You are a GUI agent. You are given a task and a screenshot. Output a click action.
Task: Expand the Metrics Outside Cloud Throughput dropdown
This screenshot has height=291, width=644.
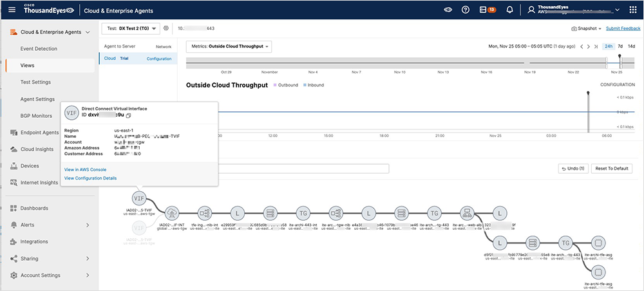[229, 46]
